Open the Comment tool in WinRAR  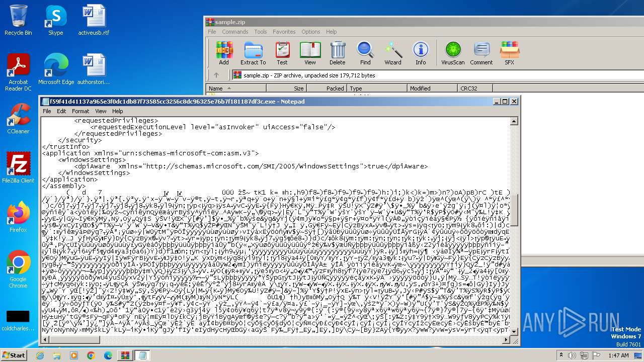[481, 53]
